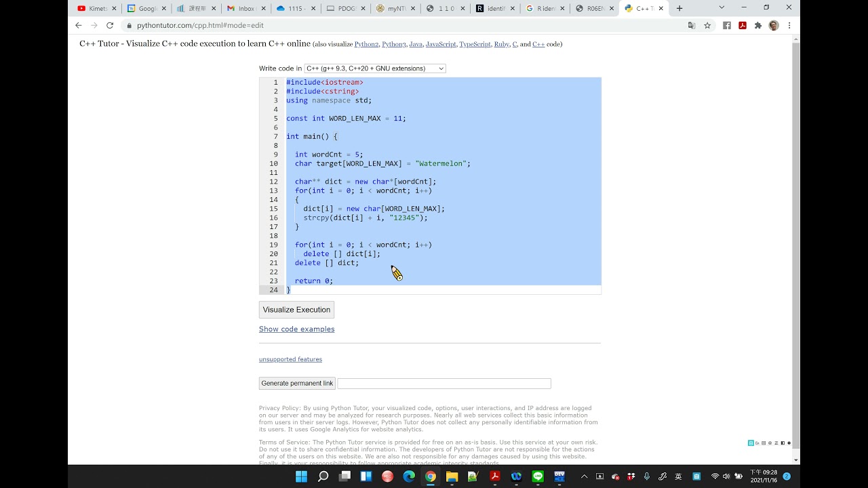Open Chrome from the taskbar
The image size is (868, 488).
[431, 476]
